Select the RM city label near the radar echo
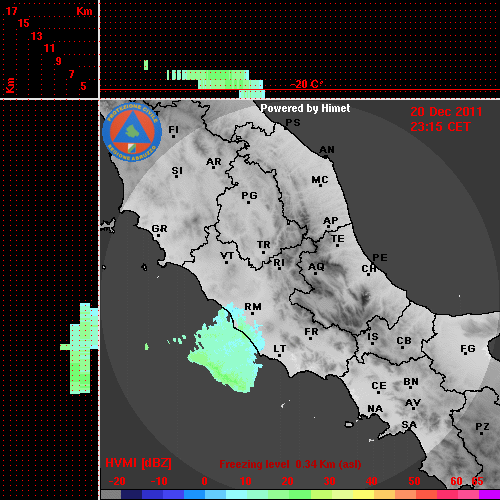 [253, 307]
